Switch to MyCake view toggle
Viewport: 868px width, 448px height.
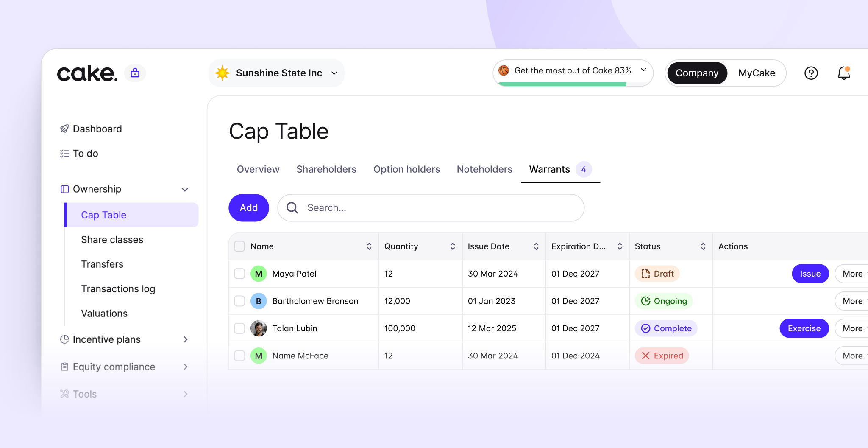757,73
